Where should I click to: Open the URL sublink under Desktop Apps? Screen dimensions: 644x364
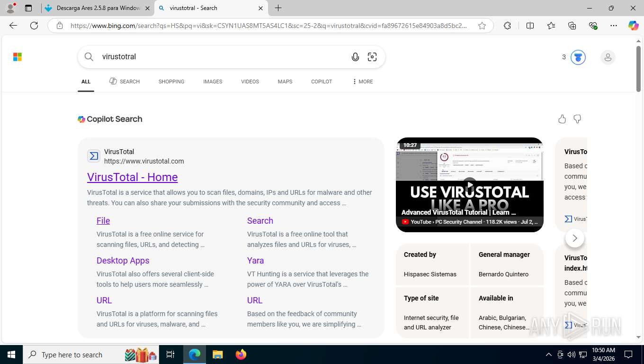pos(104,300)
